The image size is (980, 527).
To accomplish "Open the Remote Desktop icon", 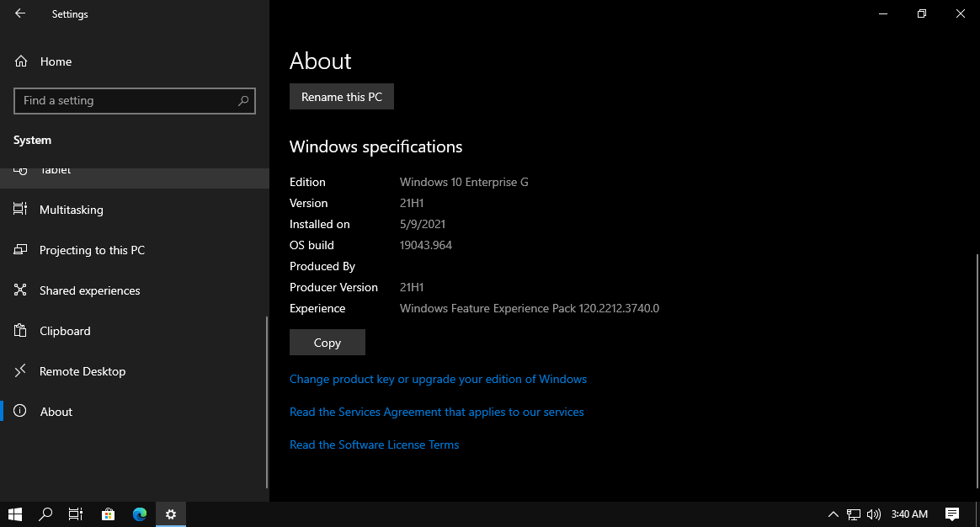I will tap(20, 370).
